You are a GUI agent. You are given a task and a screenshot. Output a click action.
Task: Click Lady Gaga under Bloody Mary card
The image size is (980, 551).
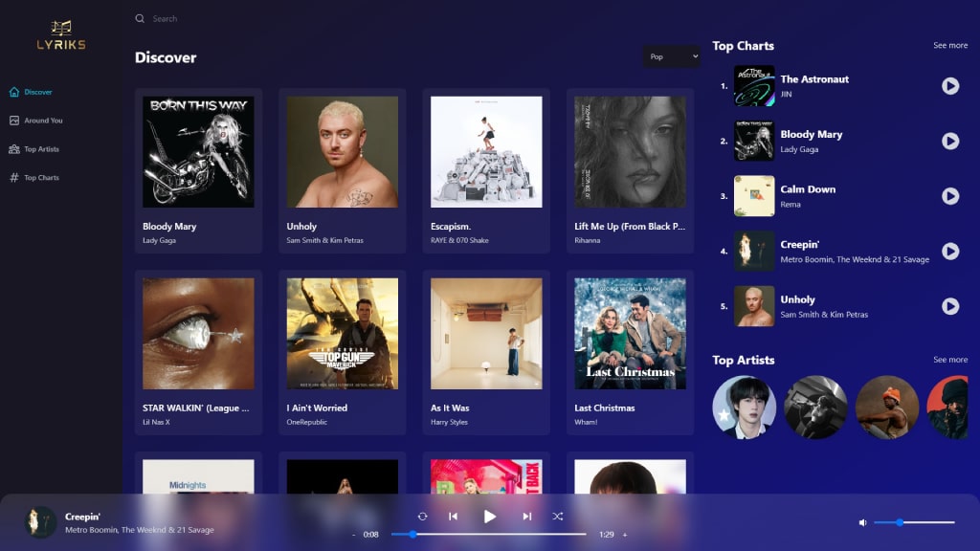[x=160, y=240]
